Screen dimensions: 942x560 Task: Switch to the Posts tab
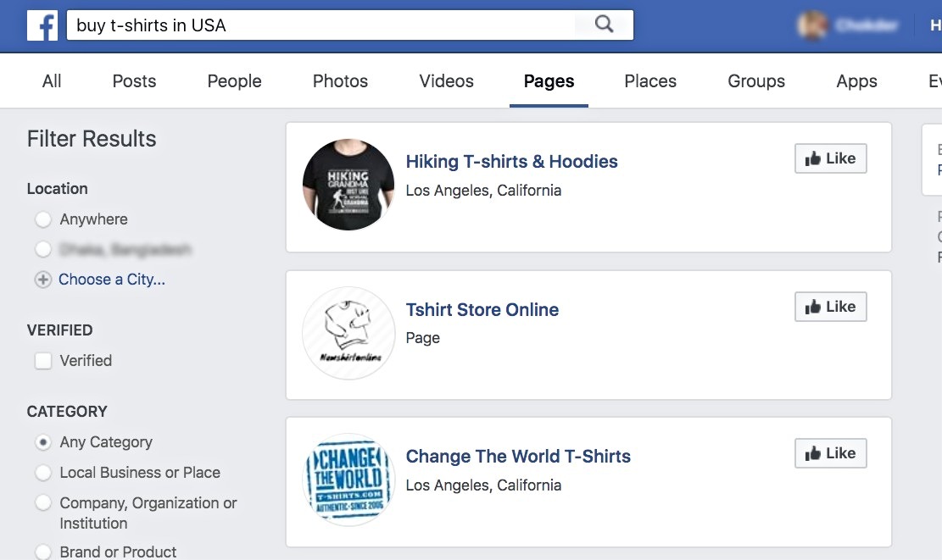pyautogui.click(x=134, y=81)
